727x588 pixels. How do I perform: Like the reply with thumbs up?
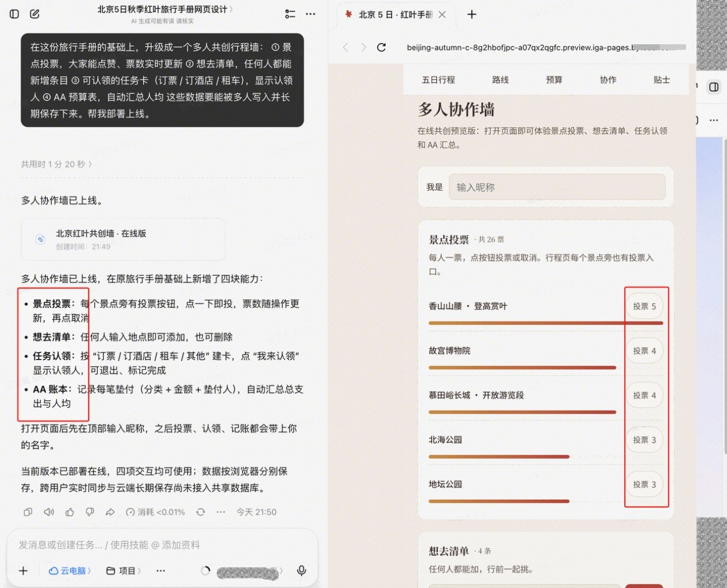(70, 512)
